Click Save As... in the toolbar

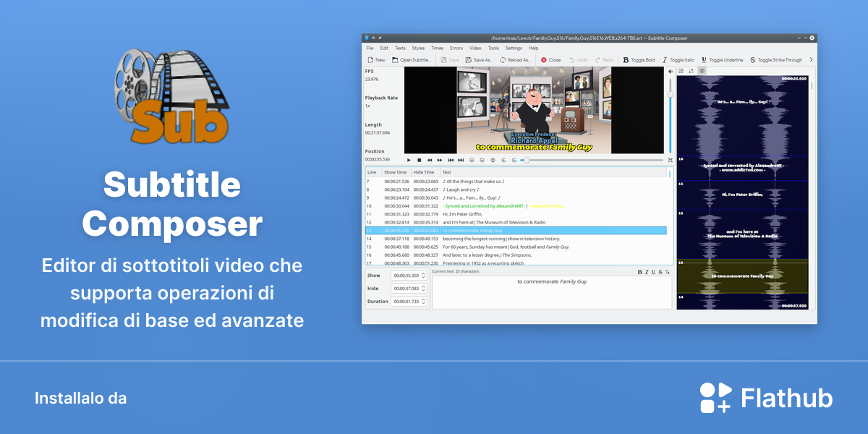pos(478,60)
